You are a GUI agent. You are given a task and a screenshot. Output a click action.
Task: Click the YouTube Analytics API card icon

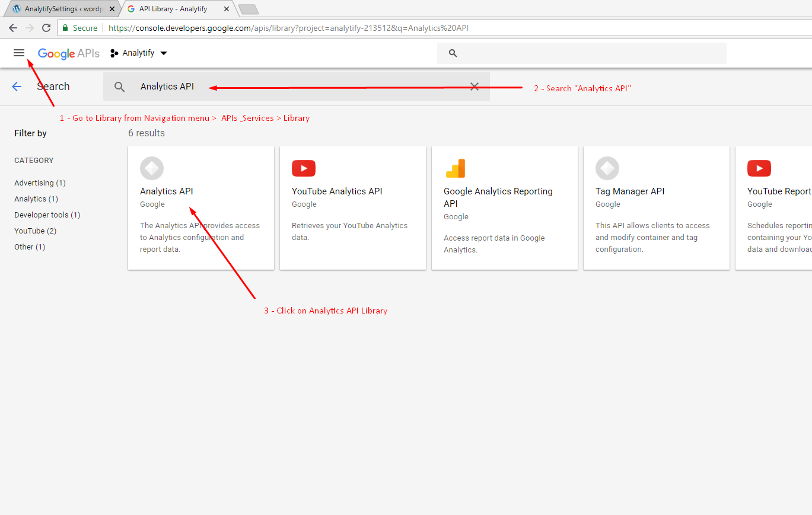pyautogui.click(x=304, y=168)
